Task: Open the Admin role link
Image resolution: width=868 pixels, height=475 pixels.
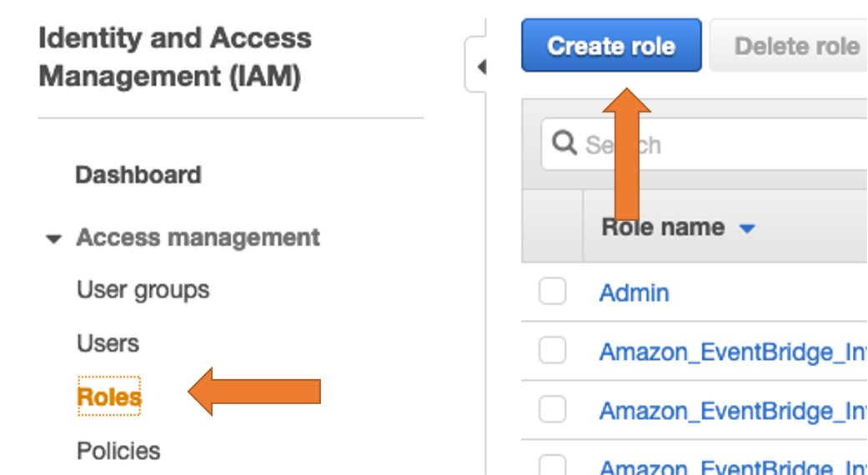Action: point(634,292)
